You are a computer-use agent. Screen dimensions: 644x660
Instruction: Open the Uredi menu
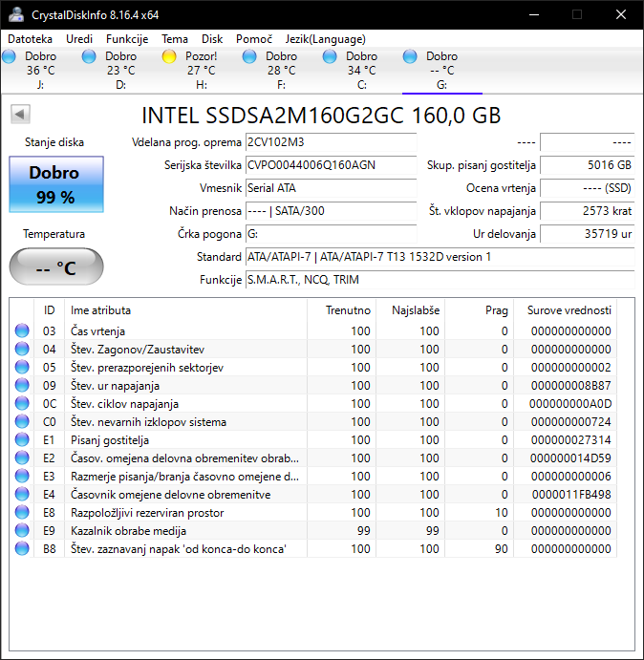79,39
